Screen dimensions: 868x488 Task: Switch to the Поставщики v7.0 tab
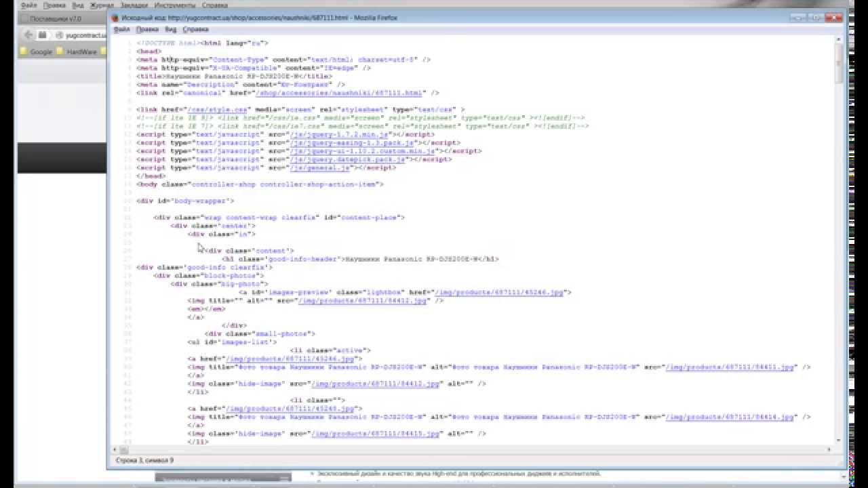click(54, 18)
